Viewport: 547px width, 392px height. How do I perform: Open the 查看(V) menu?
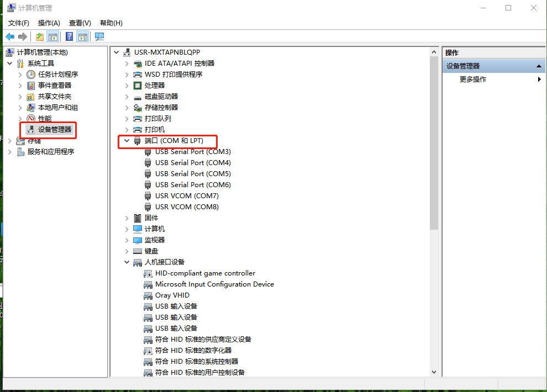tap(80, 23)
